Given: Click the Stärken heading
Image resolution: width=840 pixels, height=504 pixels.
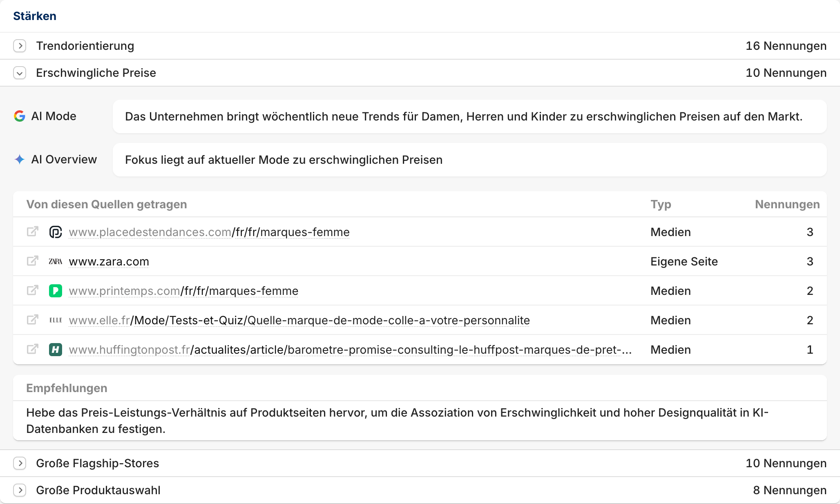Looking at the screenshot, I should tap(35, 16).
